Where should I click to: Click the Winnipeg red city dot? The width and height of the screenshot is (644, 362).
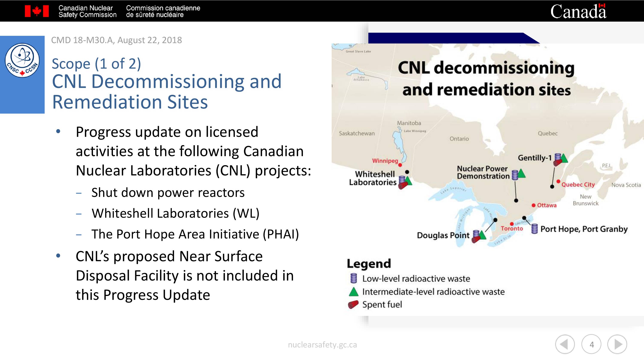[400, 165]
